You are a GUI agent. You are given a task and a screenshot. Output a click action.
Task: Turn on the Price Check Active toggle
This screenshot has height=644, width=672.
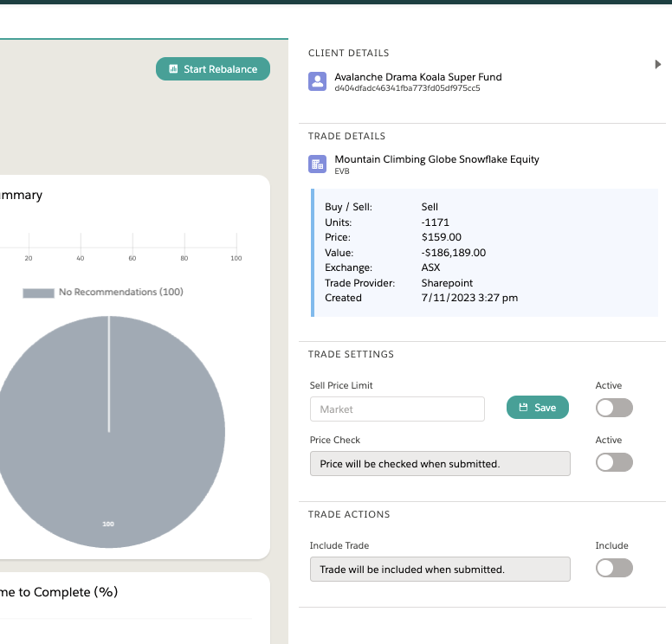click(x=614, y=462)
